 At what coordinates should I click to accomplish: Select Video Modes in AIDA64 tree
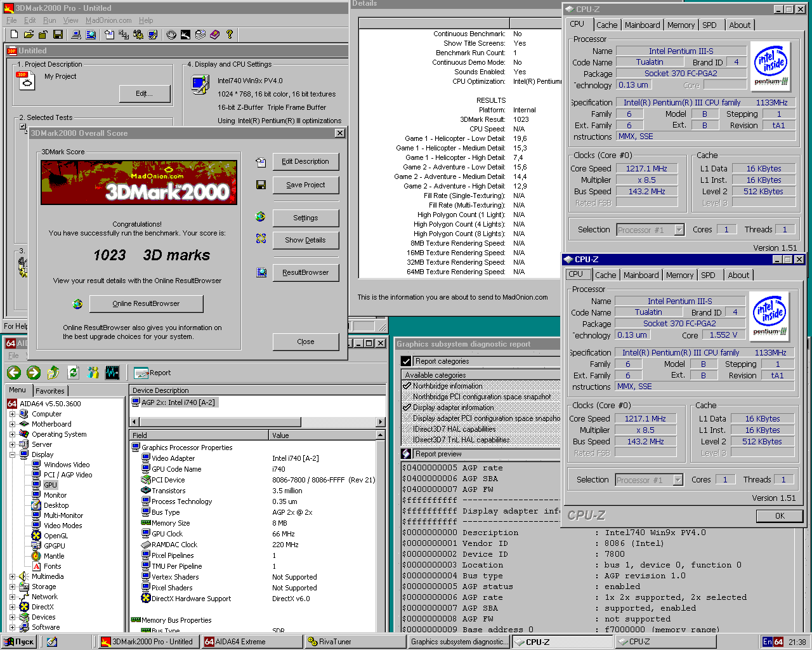63,525
